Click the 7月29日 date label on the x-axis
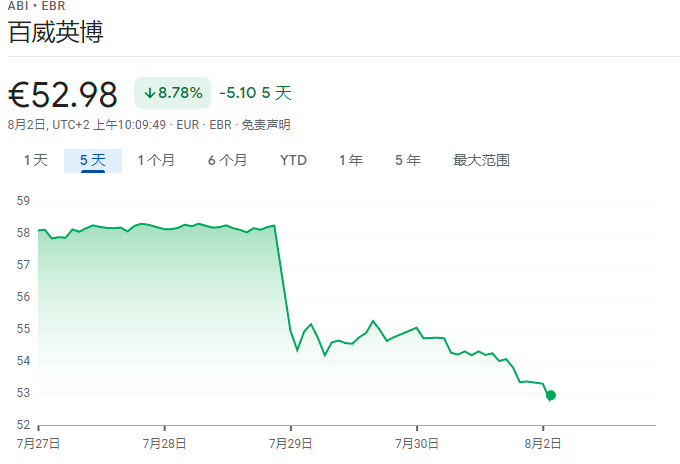This screenshot has height=464, width=680. [x=291, y=442]
